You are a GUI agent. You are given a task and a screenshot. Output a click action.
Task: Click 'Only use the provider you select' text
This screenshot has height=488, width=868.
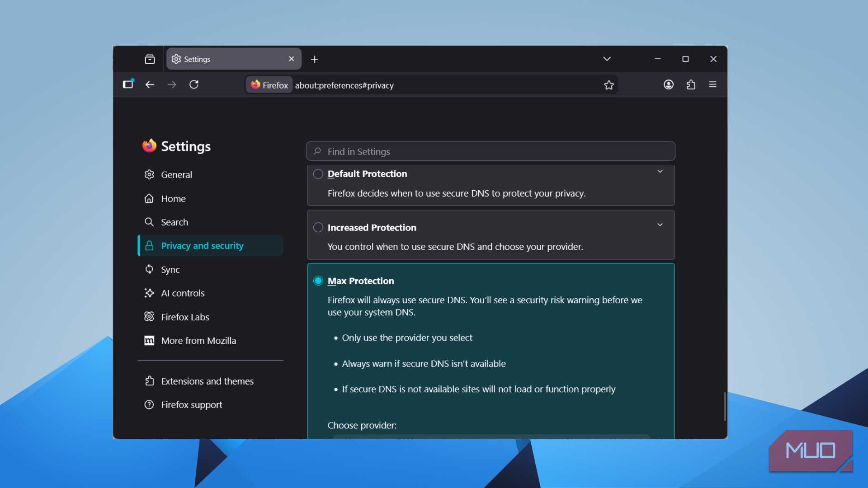pos(407,338)
